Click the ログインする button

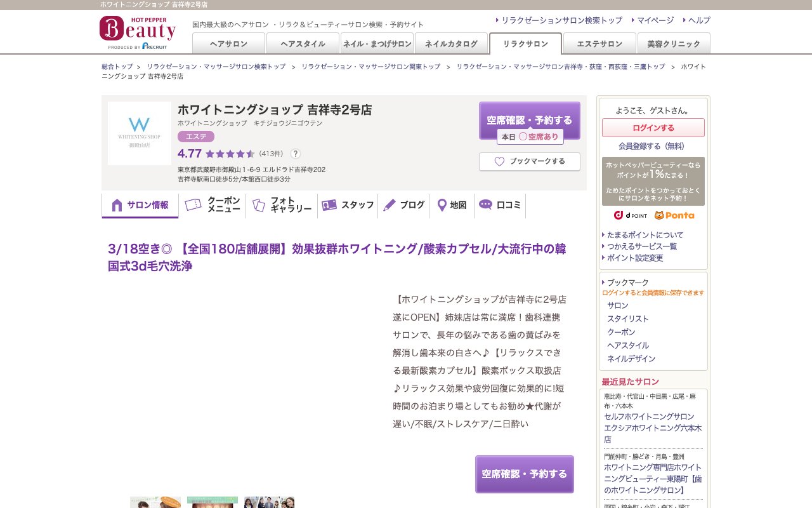(x=653, y=127)
